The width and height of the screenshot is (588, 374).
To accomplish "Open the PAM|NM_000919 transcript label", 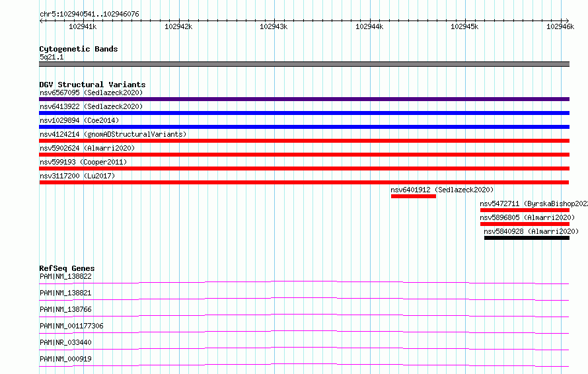I will (65, 359).
